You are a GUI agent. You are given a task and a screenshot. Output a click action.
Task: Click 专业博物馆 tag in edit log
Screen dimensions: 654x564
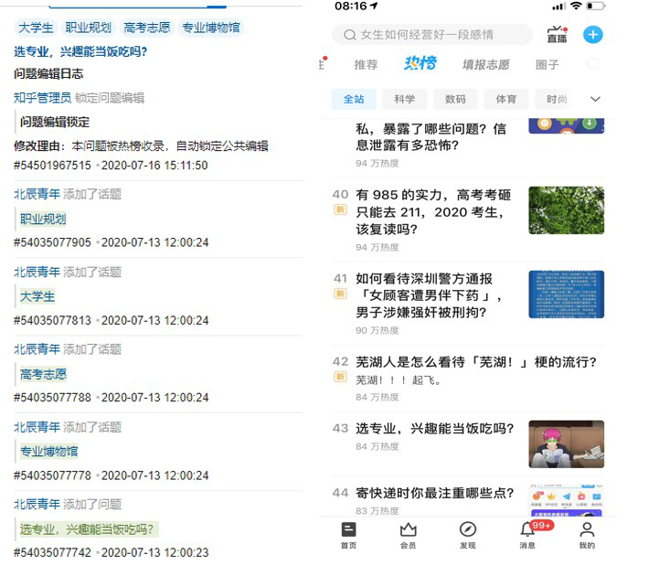tap(49, 451)
